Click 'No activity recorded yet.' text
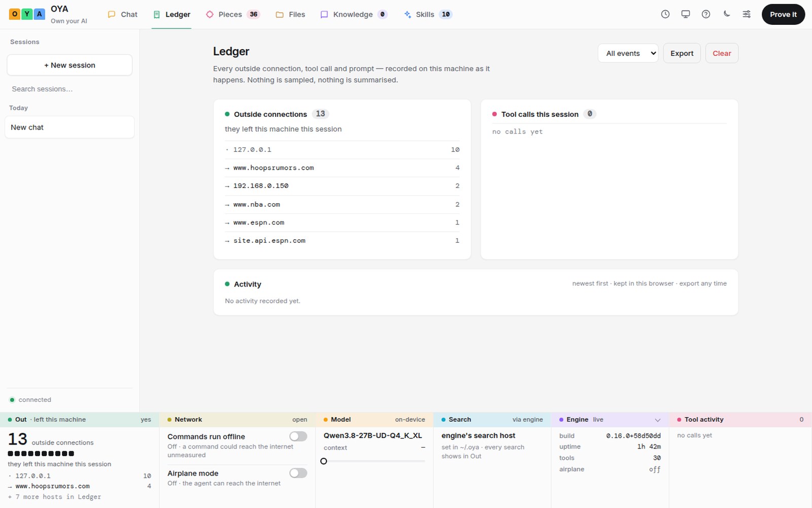The height and width of the screenshot is (508, 812). tap(262, 301)
